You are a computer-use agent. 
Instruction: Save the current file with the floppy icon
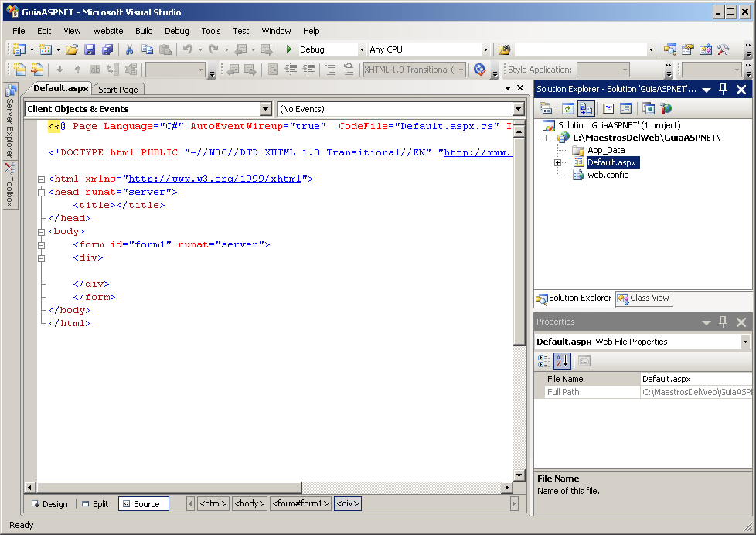click(x=90, y=49)
